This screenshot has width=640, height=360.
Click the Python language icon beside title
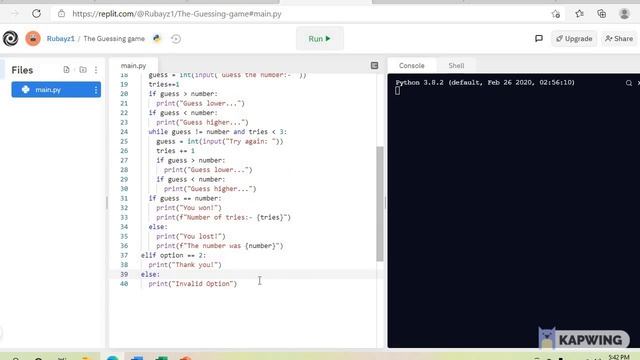pyautogui.click(x=157, y=38)
